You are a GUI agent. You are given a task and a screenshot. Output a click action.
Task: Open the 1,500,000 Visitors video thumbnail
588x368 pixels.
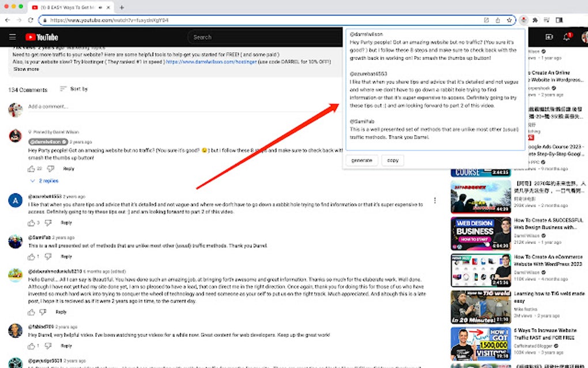481,344
